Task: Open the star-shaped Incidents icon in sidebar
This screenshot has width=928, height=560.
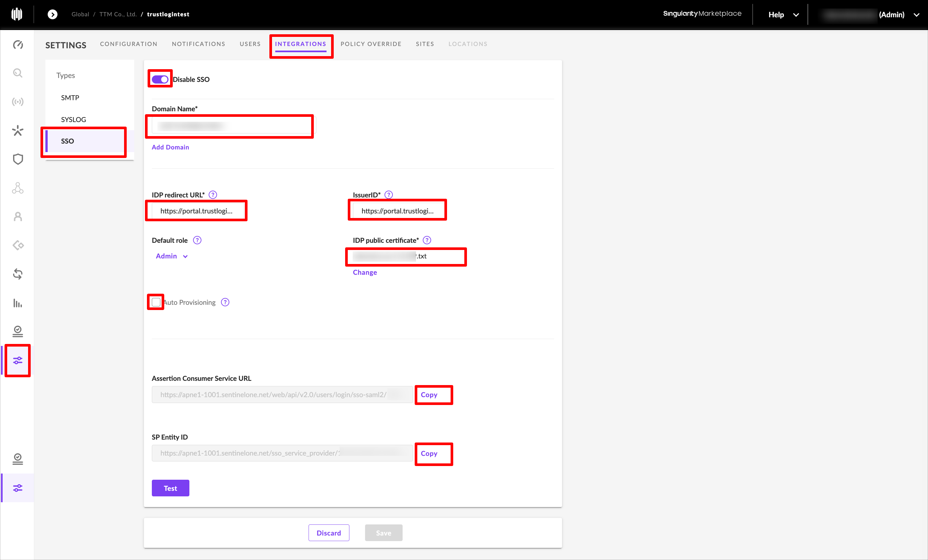Action: click(x=18, y=131)
